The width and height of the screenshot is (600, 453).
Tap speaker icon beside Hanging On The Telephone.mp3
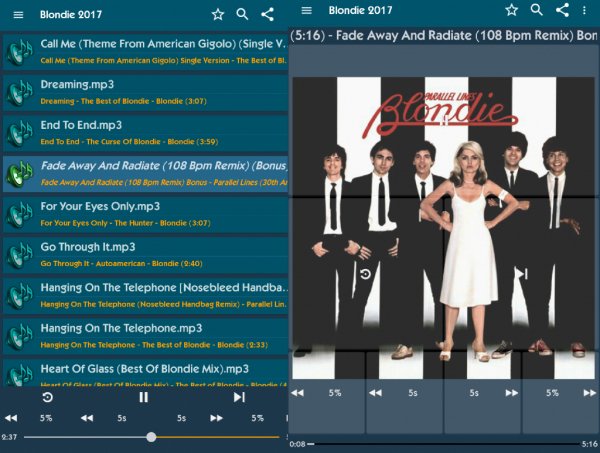[x=19, y=337]
